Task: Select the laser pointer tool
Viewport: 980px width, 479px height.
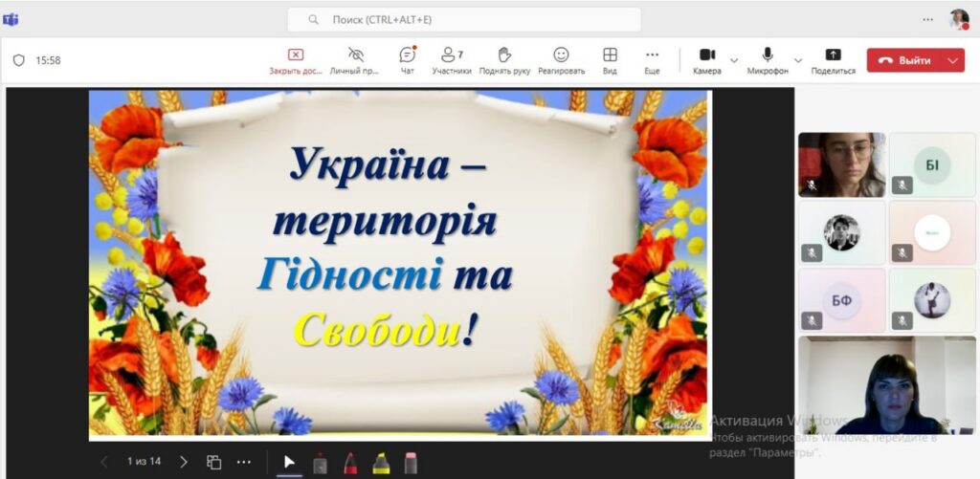Action: [x=320, y=463]
